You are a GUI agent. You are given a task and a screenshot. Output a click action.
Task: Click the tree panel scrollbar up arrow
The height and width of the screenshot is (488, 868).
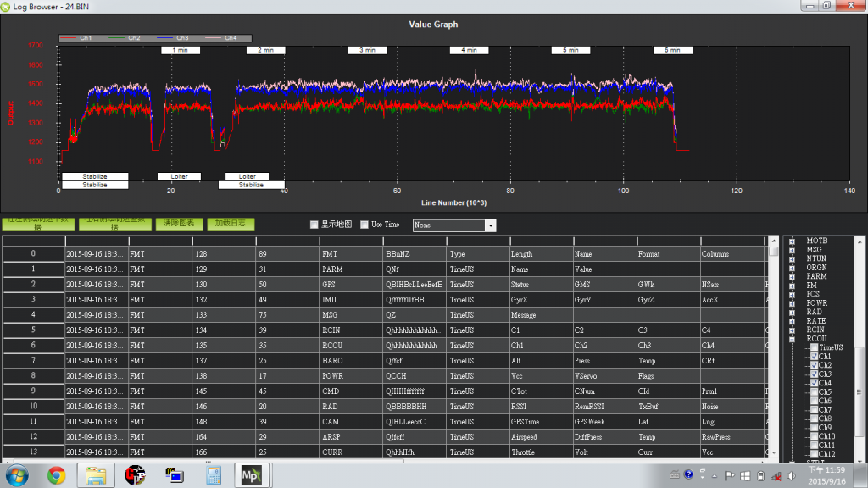pyautogui.click(x=860, y=241)
